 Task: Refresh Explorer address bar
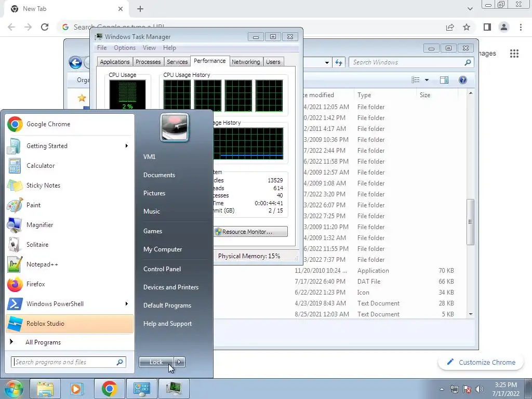[339, 62]
